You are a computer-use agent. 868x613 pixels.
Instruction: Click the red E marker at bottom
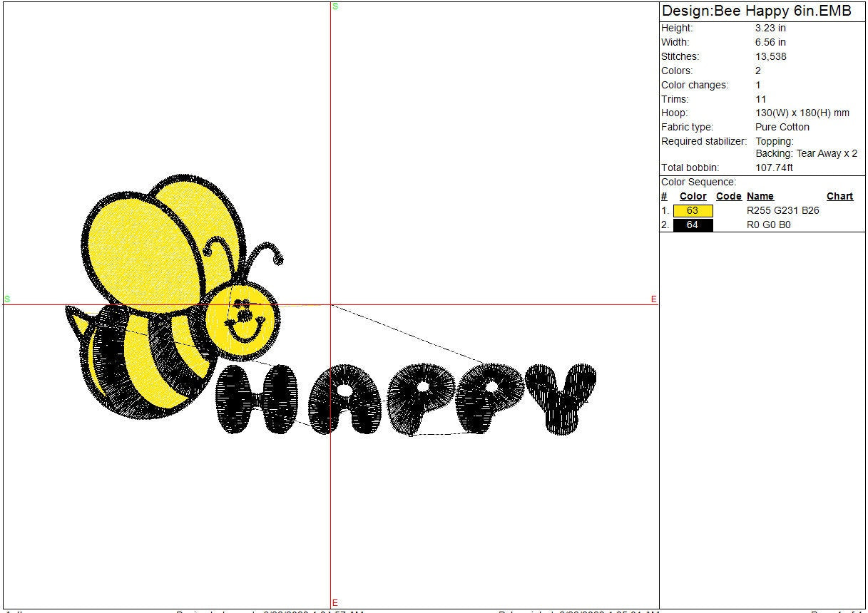pyautogui.click(x=335, y=603)
